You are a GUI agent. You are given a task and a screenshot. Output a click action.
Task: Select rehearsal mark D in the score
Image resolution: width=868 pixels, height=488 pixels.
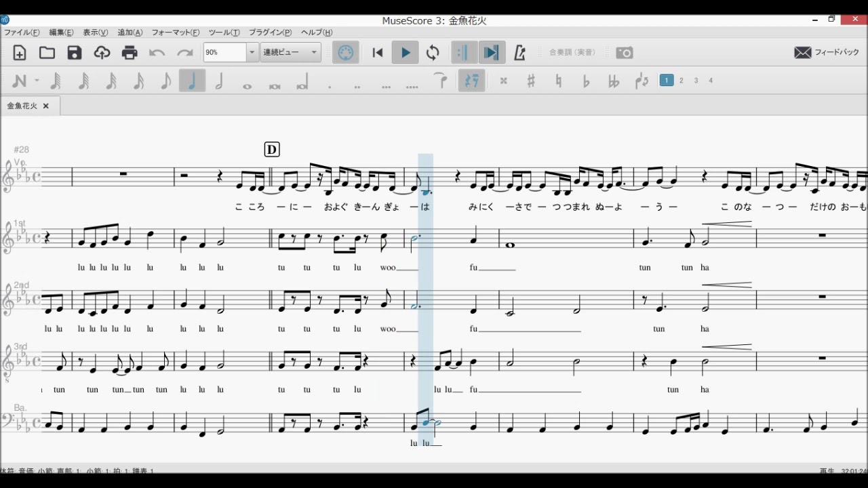[x=272, y=150]
